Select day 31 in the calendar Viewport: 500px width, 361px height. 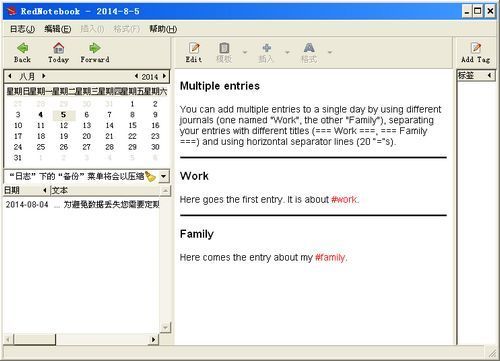(x=18, y=158)
